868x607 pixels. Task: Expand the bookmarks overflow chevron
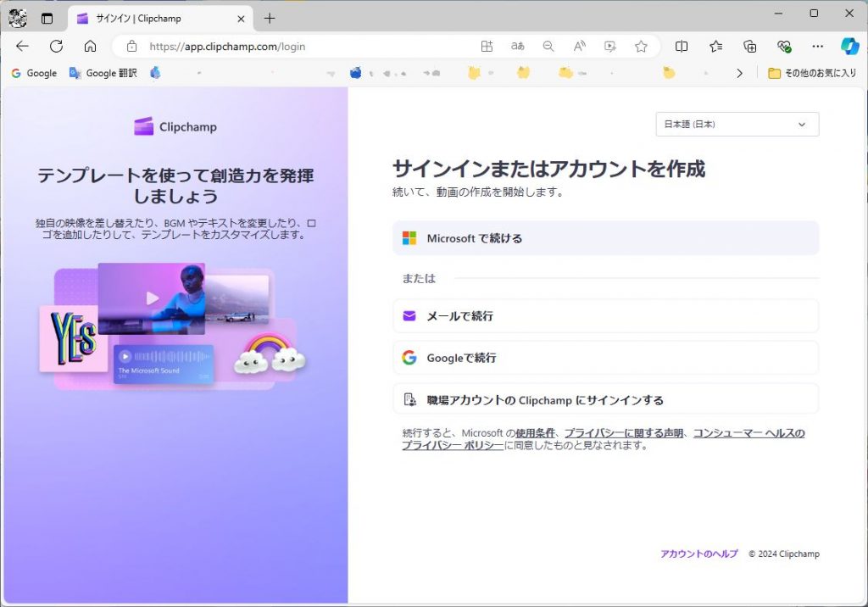click(x=739, y=73)
